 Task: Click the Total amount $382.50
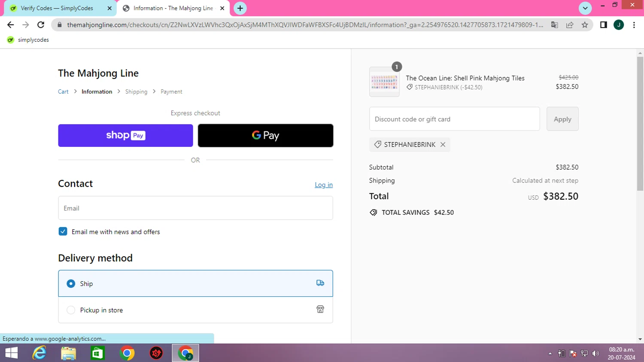tap(561, 196)
